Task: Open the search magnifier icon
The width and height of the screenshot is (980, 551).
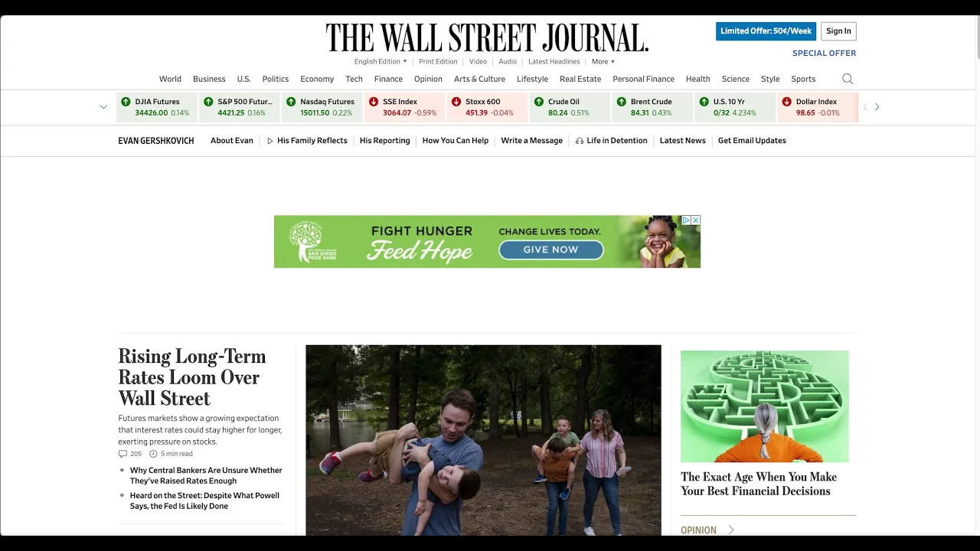Action: click(x=848, y=79)
